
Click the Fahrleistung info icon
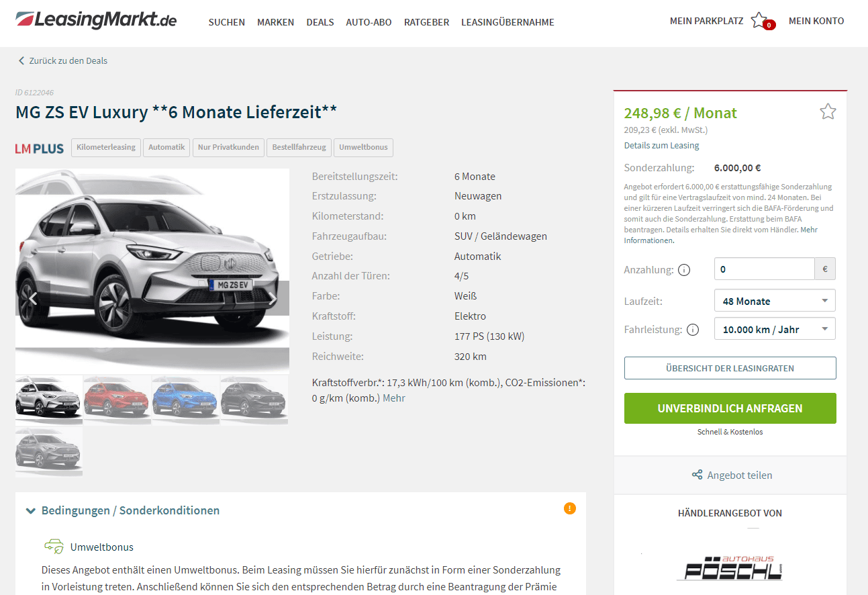pyautogui.click(x=693, y=330)
